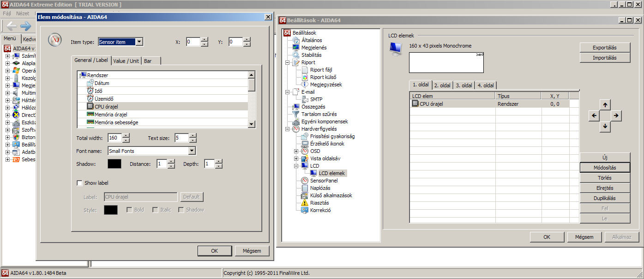Toggle the Bold style checkbox
The height and width of the screenshot is (279, 644).
tap(129, 210)
